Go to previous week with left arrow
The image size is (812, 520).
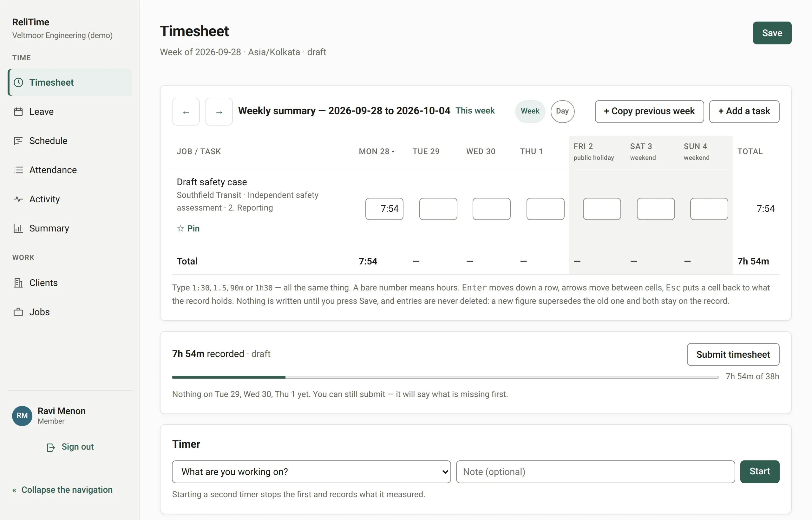point(186,112)
